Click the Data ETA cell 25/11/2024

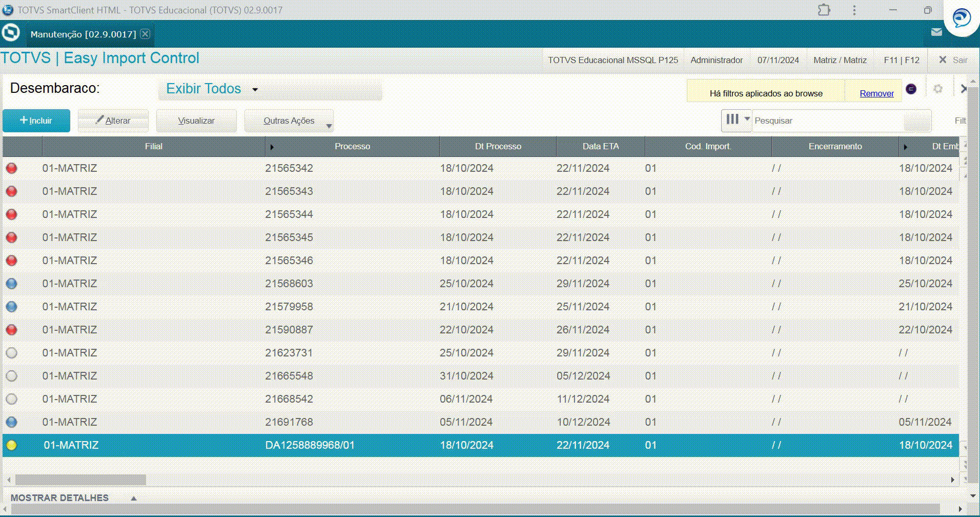[583, 307]
